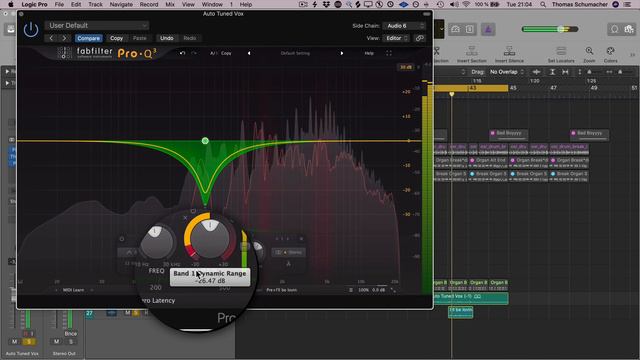This screenshot has height=360, width=640.
Task: Click the Paste button in plugin header
Action: 140,38
